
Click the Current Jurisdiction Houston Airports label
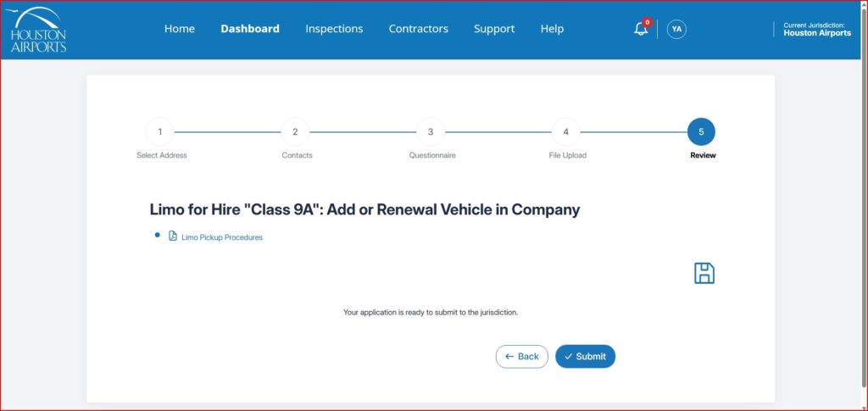(x=816, y=30)
